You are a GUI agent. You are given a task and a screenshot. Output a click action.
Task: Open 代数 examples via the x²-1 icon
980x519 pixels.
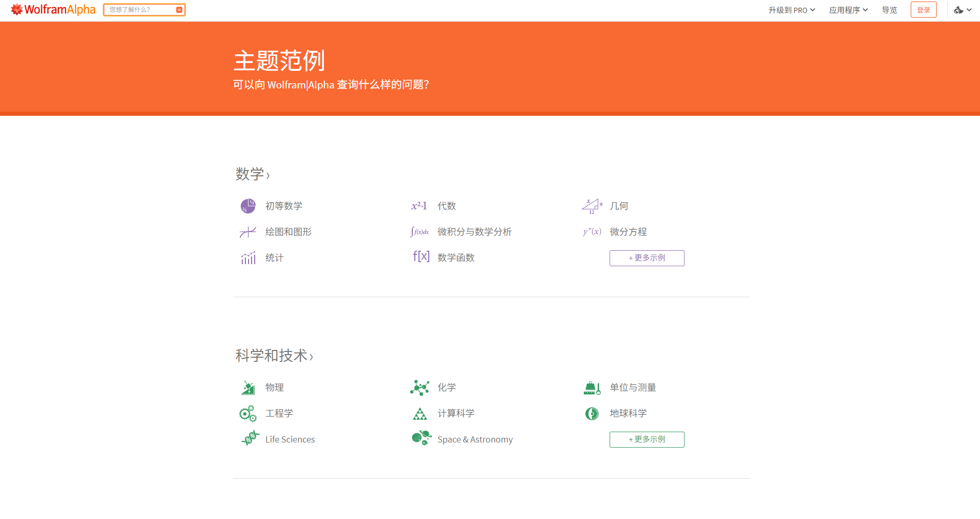click(419, 206)
